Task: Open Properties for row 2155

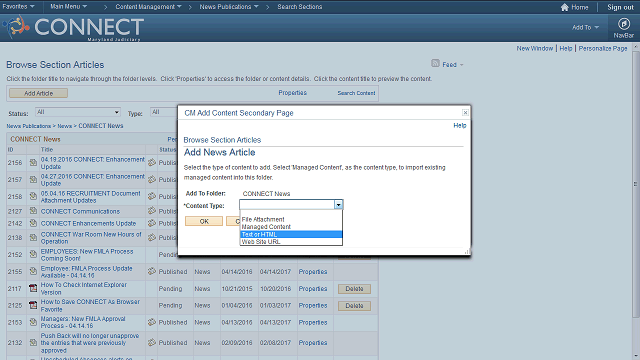Action: point(313,271)
